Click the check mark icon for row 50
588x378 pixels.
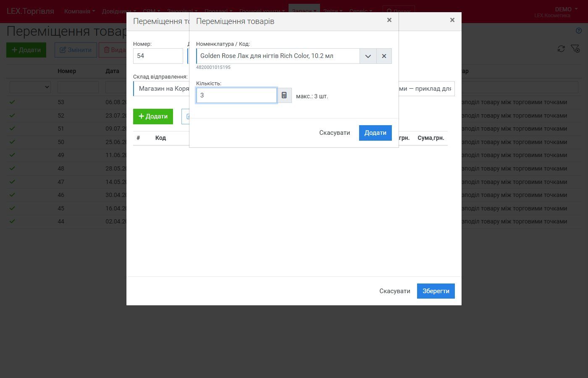coord(12,142)
